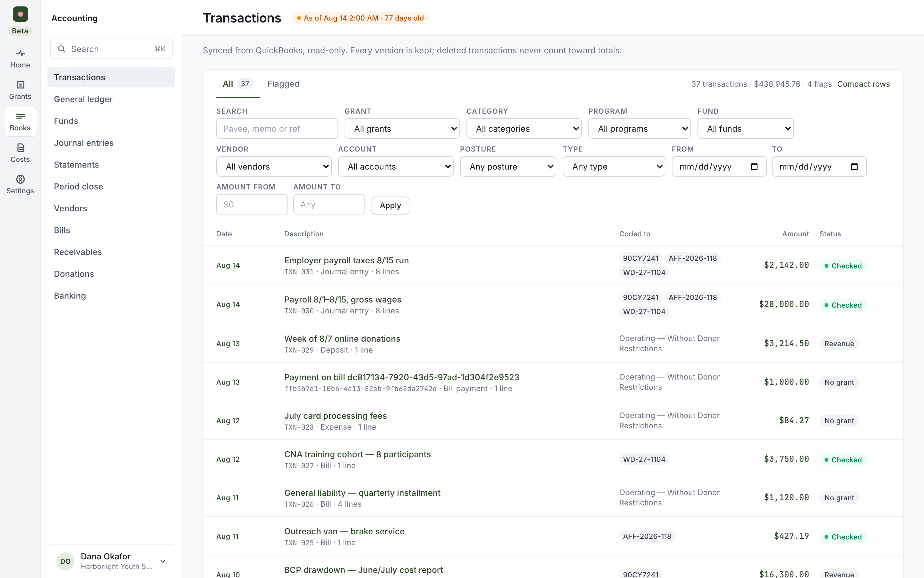Viewport: 924px width, 578px height.
Task: Go to Journal entries
Action: pos(111,143)
